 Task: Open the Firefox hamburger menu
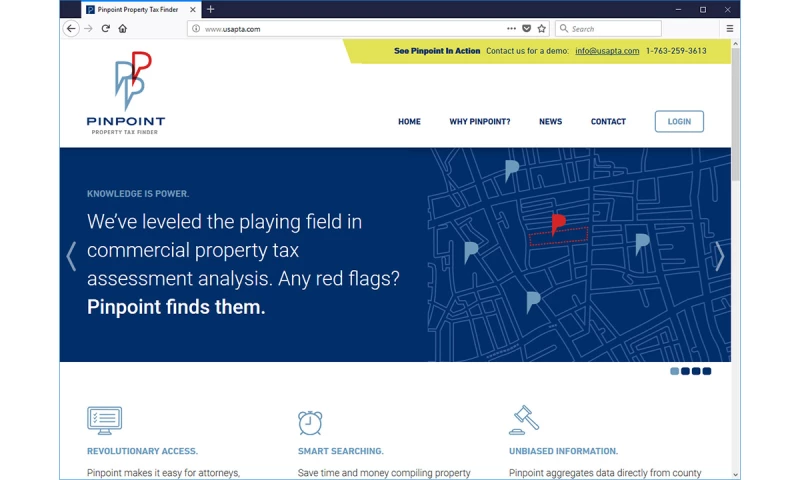(x=730, y=29)
